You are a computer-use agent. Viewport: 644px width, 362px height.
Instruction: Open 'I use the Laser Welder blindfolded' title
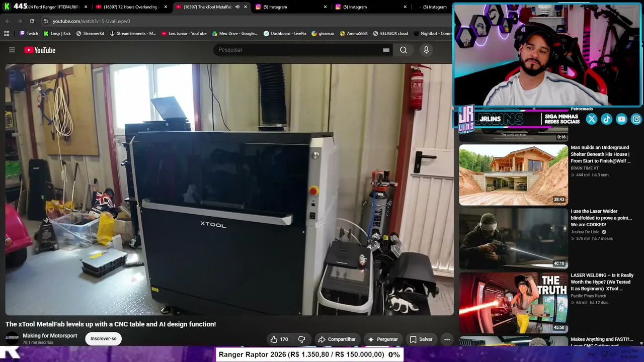pos(601,218)
